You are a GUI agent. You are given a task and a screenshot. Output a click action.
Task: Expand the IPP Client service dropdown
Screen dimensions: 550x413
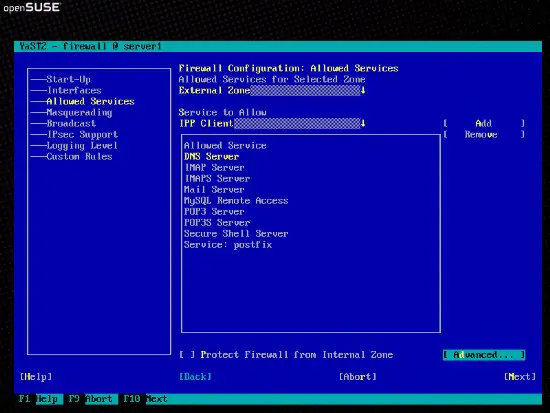[x=363, y=124]
